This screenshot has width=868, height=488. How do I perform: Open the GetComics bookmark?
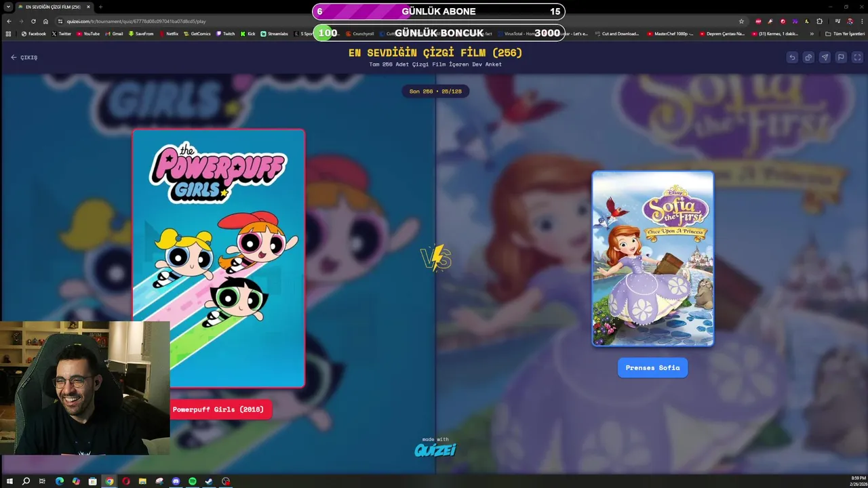coord(197,33)
